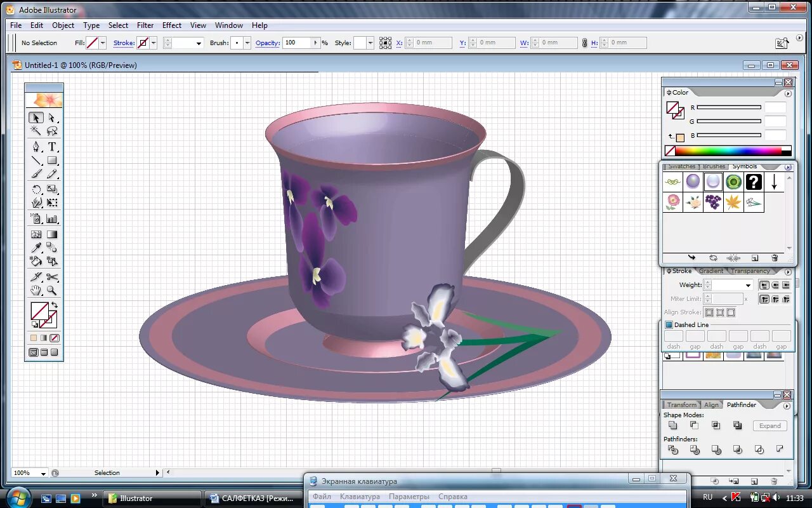The width and height of the screenshot is (812, 508).
Task: Select the Scale tool
Action: 53,189
